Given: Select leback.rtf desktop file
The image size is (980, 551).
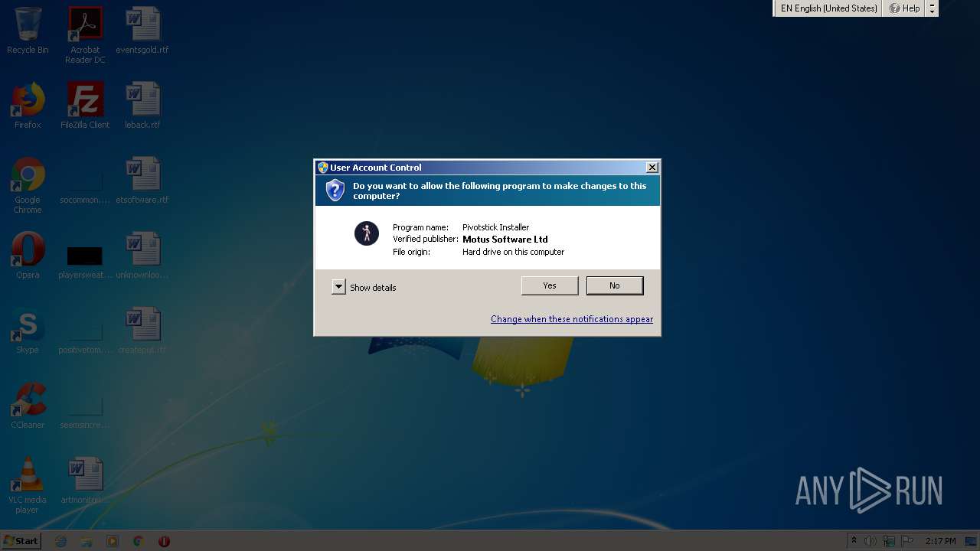Looking at the screenshot, I should [x=142, y=106].
